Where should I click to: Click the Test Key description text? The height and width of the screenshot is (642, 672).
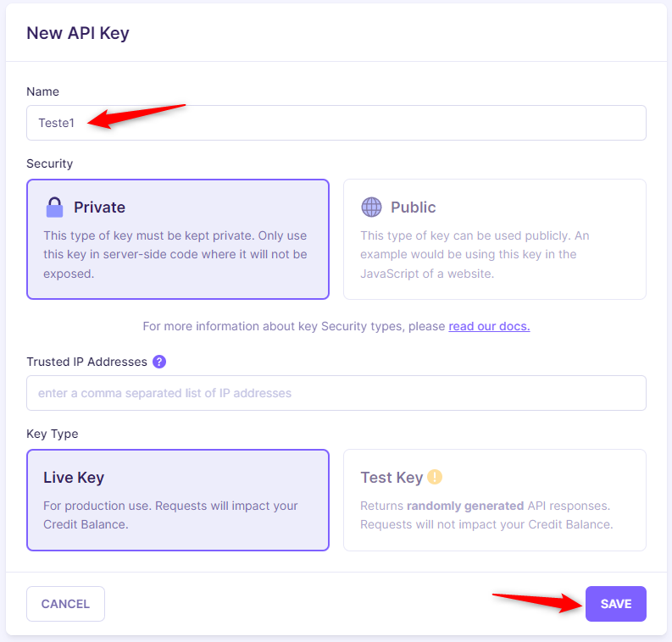[486, 515]
